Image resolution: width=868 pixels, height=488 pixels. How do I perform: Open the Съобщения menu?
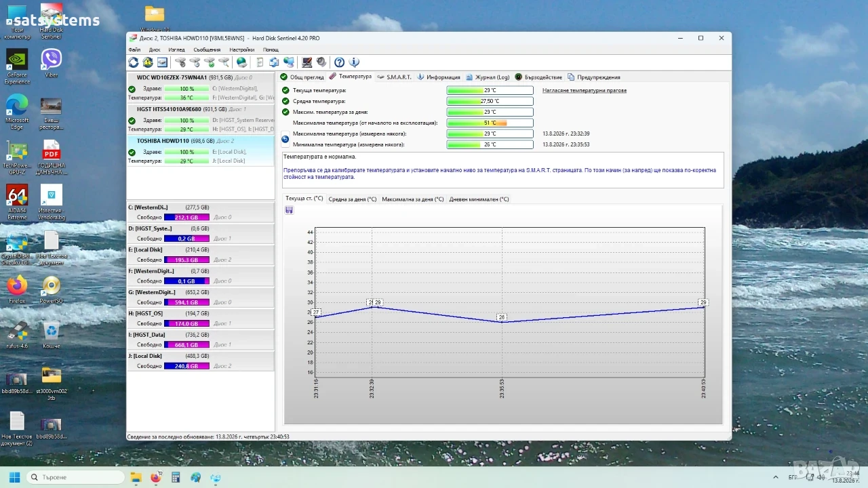coord(207,49)
